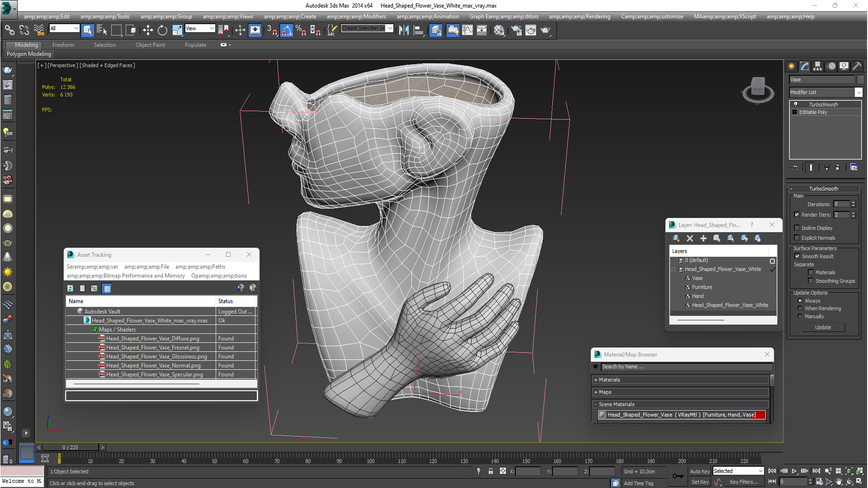Open the Material Editor icon

(x=499, y=30)
